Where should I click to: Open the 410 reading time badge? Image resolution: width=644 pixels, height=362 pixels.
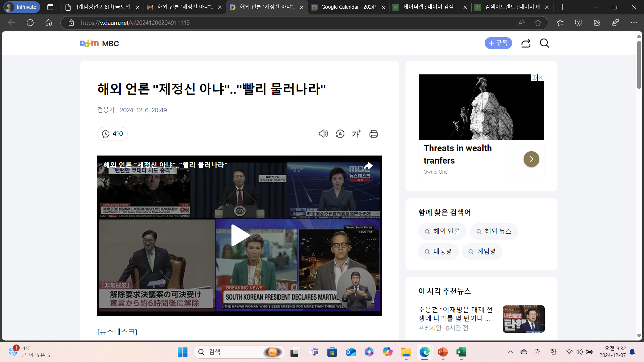[112, 134]
